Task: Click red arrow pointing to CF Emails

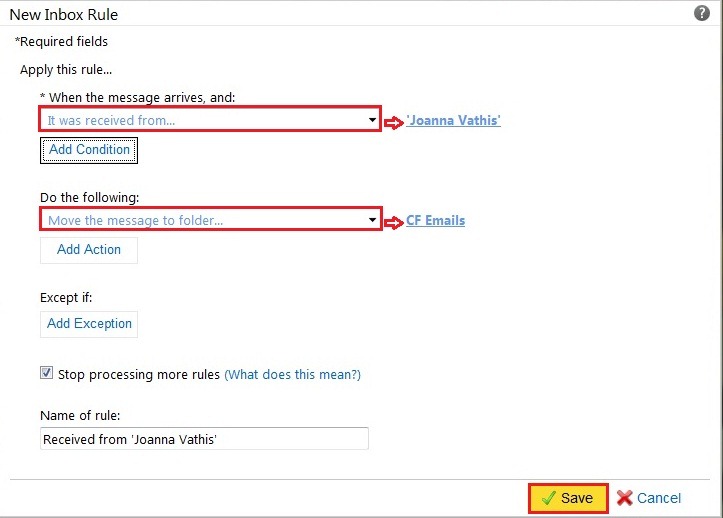Action: [x=393, y=221]
